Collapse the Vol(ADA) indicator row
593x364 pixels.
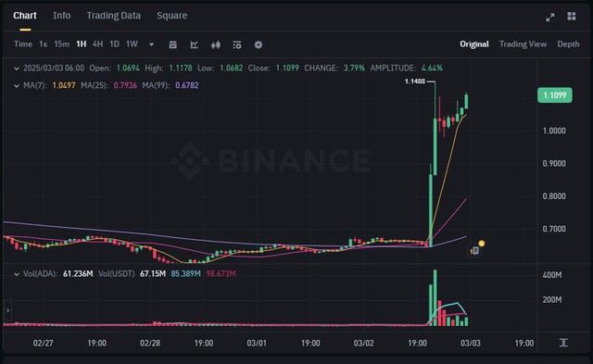click(x=17, y=274)
